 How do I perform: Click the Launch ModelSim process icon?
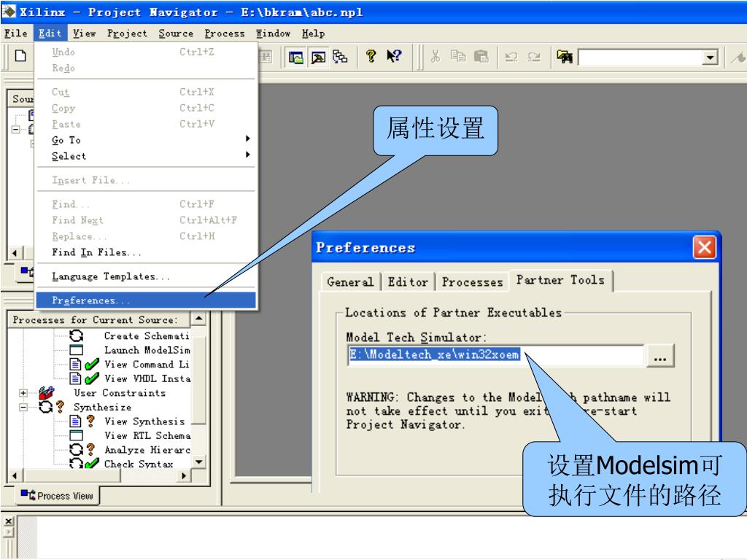tap(76, 350)
